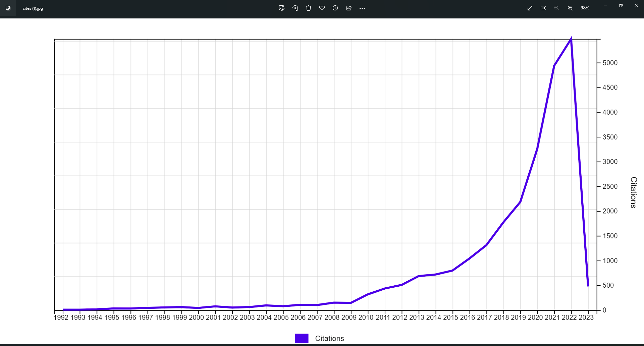Rotate the image
Image resolution: width=644 pixels, height=346 pixels.
click(295, 8)
